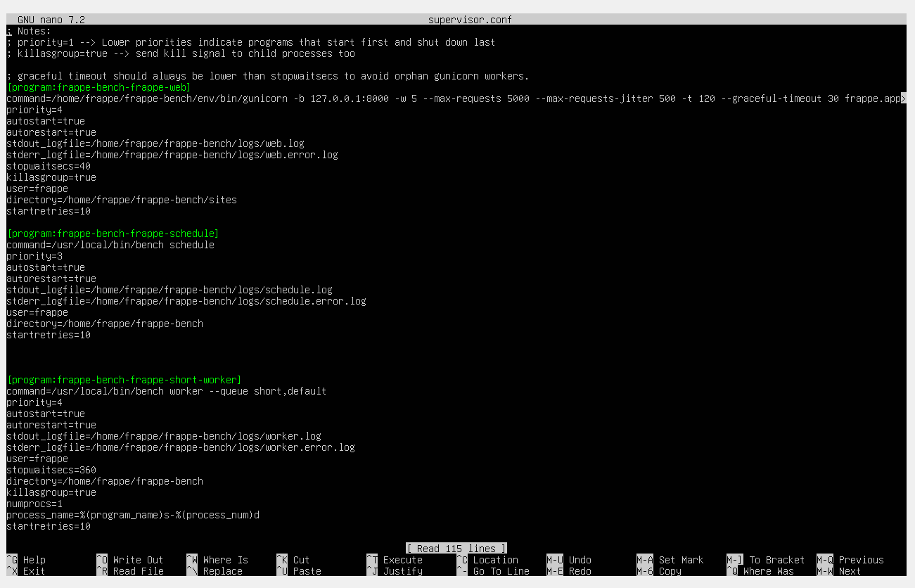Place cursor on [program:frappe-bench-frappe-short-worker] header
The height and width of the screenshot is (588, 915).
(x=124, y=380)
